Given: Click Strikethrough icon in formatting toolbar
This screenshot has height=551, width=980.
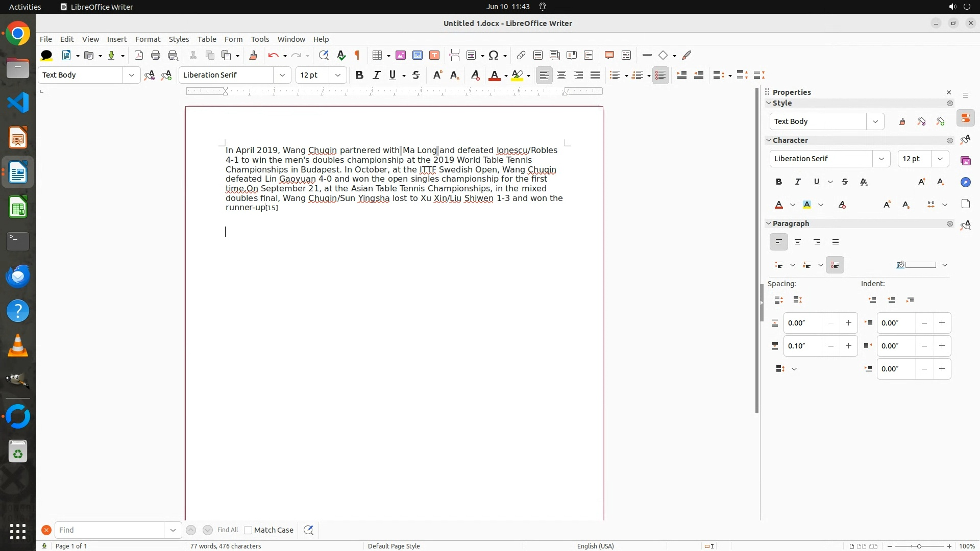Looking at the screenshot, I should (416, 75).
